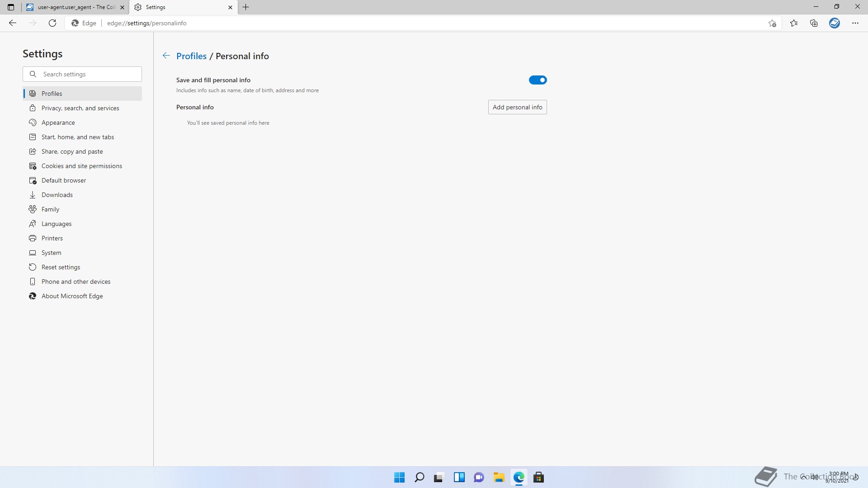Add this page to favorites
This screenshot has width=868, height=488.
772,23
